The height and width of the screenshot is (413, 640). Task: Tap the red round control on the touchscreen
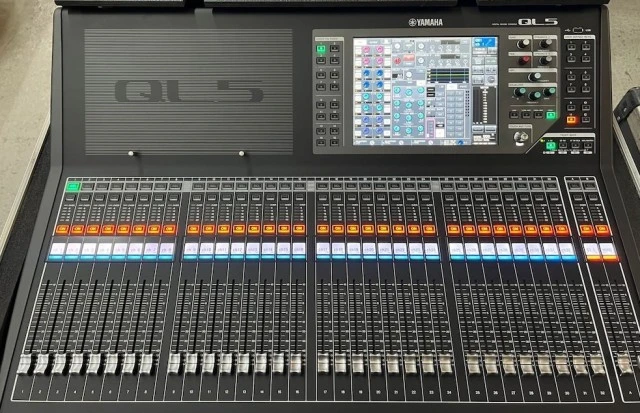(398, 60)
